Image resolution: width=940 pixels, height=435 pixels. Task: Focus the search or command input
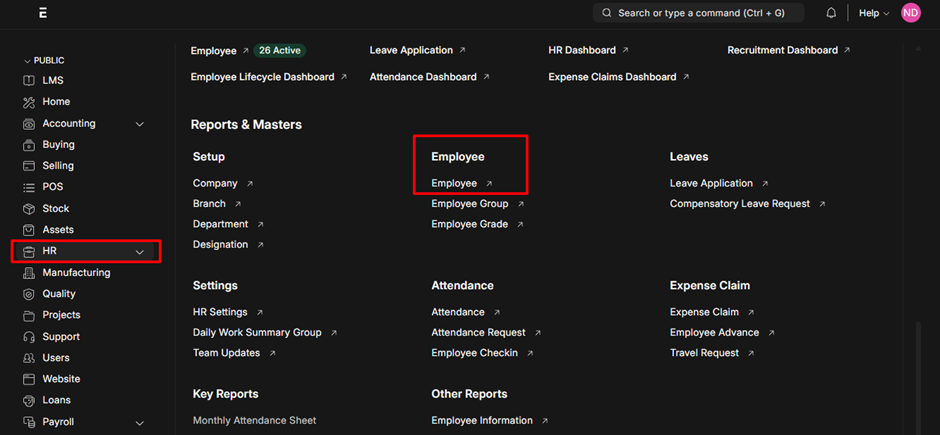point(698,13)
